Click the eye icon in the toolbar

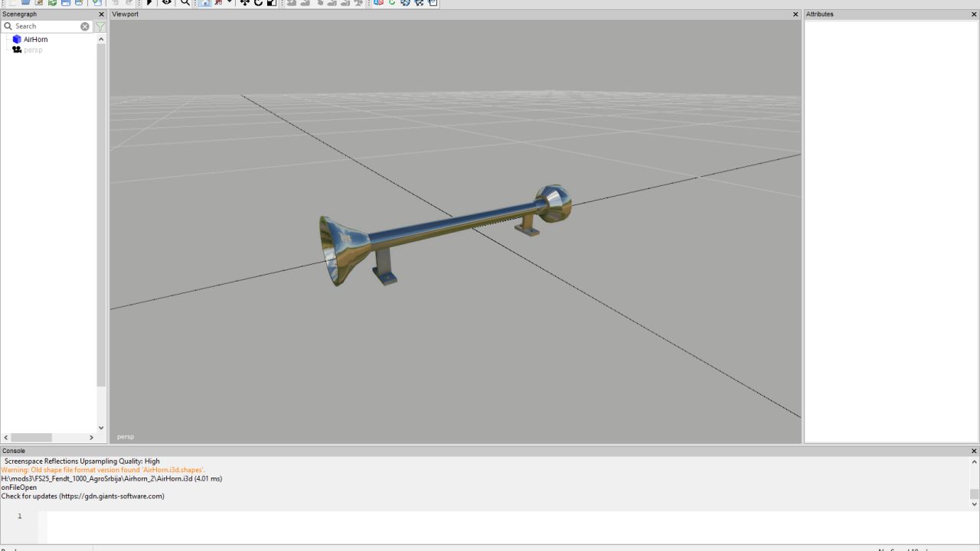166,3
